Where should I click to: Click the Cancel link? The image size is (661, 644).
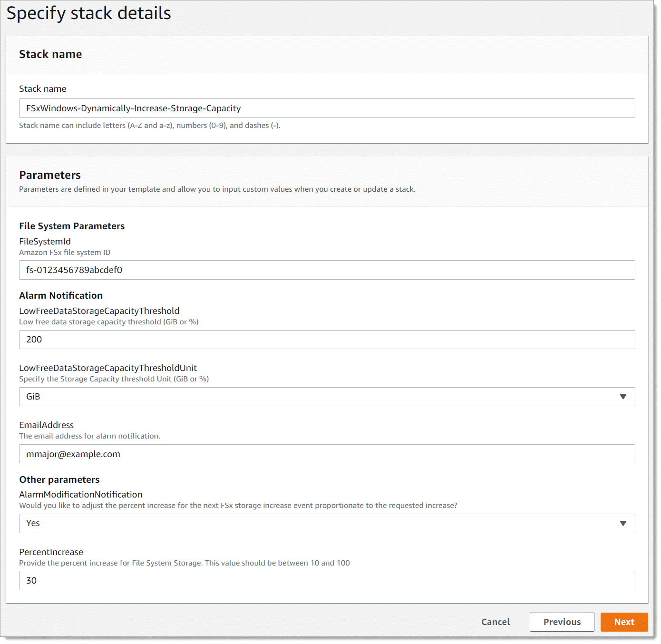495,622
